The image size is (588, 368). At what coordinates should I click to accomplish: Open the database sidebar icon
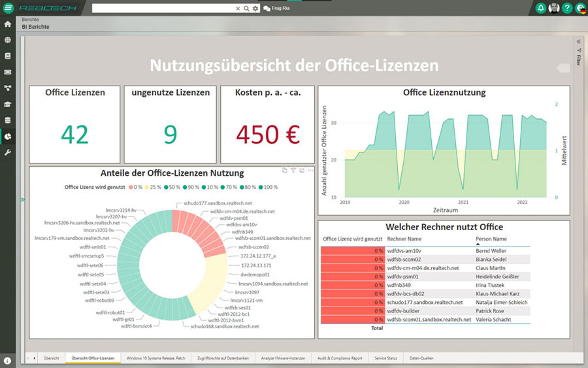click(7, 120)
